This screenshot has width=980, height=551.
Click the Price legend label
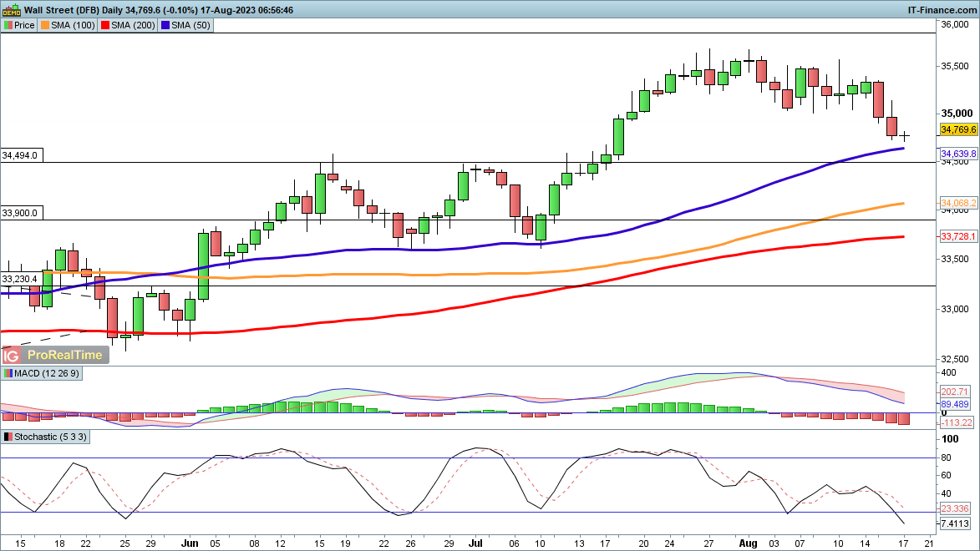(x=24, y=25)
